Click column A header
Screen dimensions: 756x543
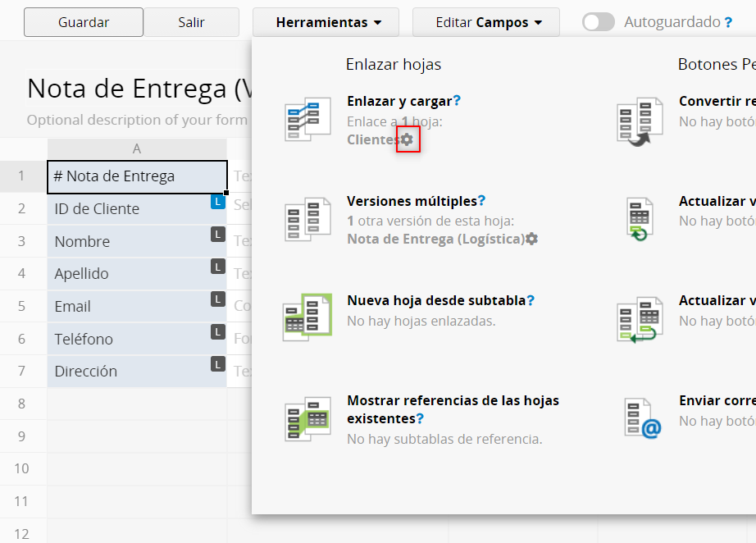pos(137,148)
